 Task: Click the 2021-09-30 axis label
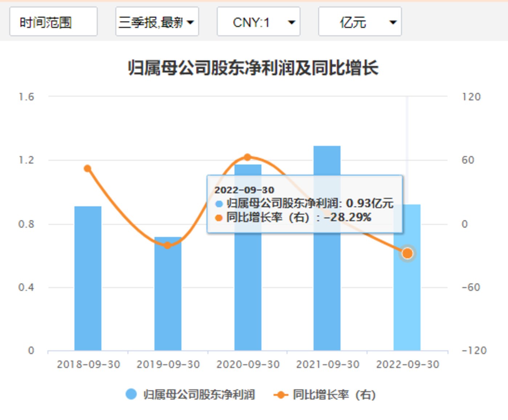pos(328,364)
